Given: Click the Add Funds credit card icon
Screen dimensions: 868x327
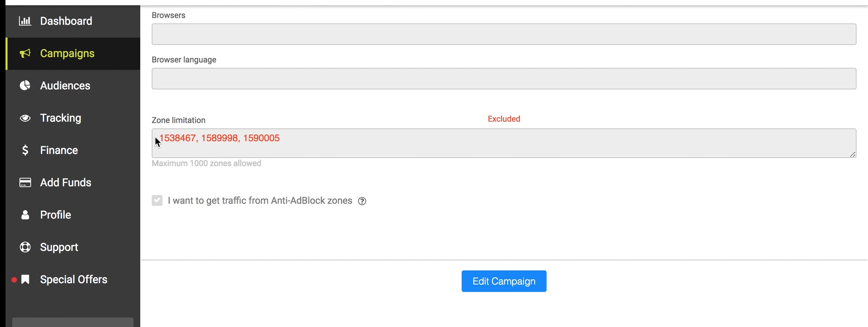Looking at the screenshot, I should (x=25, y=182).
